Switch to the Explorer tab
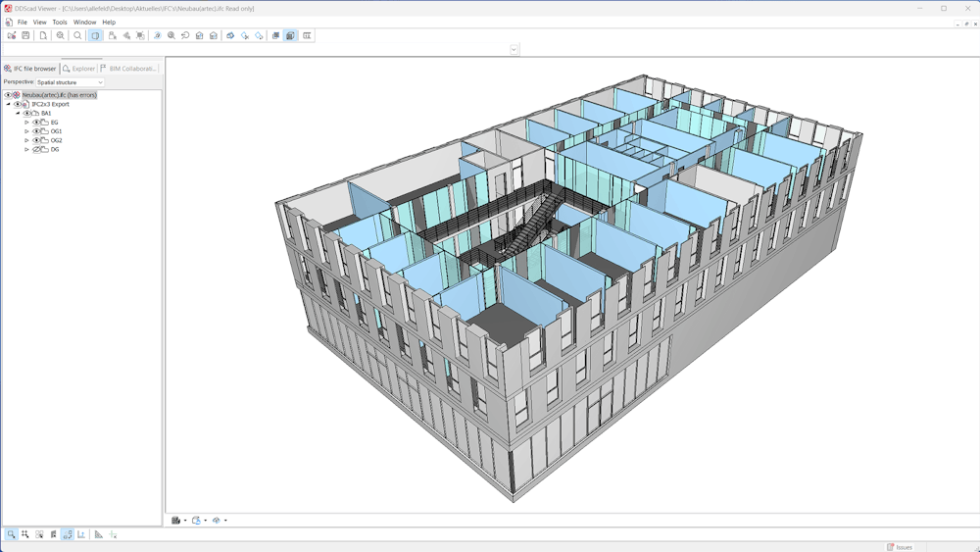 [x=79, y=69]
